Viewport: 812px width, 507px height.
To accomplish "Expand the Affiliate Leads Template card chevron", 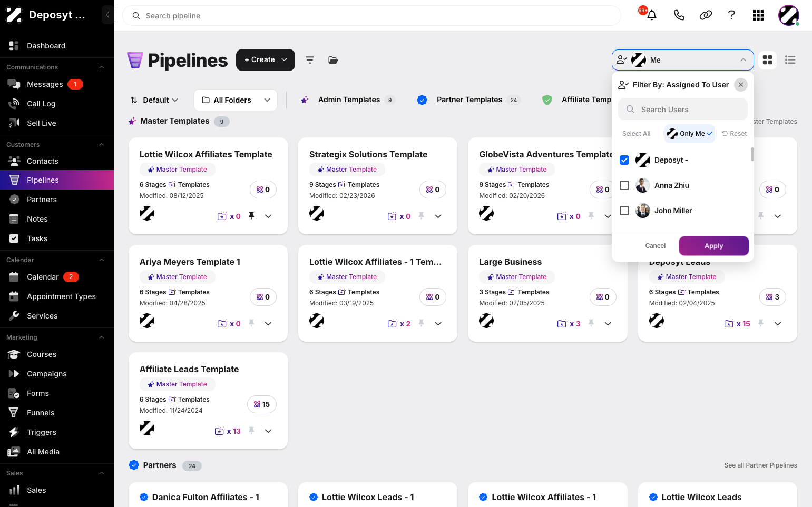I will [268, 431].
